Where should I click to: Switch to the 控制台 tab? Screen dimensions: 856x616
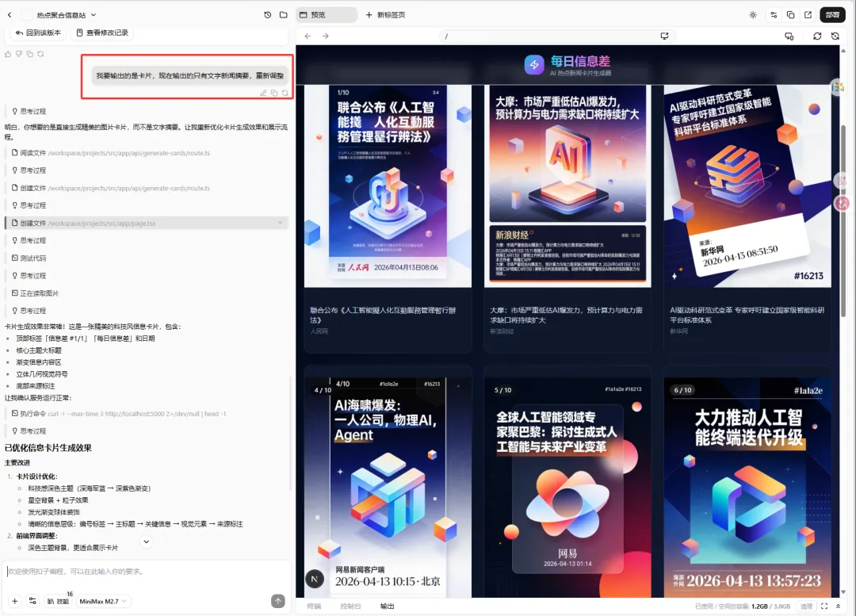click(x=350, y=606)
